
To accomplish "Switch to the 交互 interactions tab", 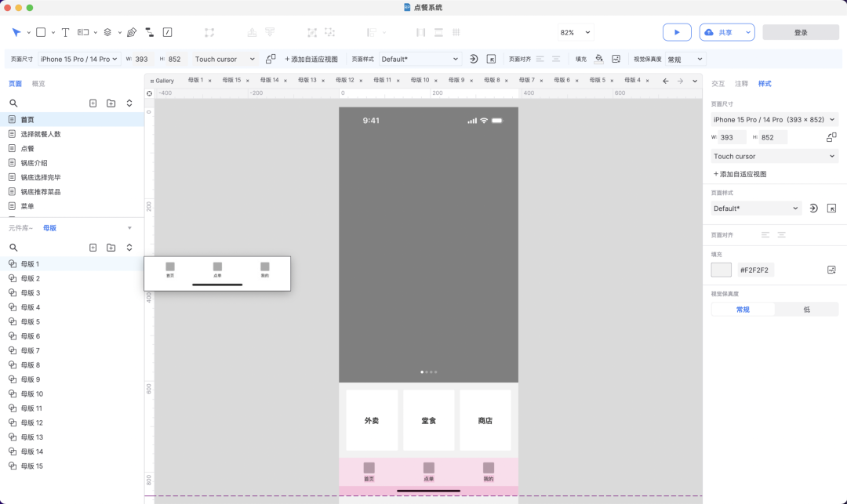I will point(718,83).
